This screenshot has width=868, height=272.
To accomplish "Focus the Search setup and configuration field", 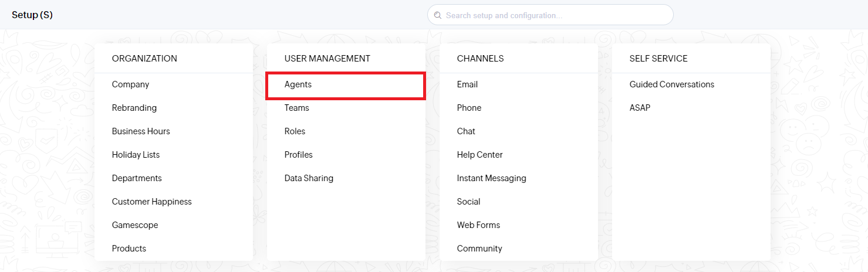I will point(550,15).
